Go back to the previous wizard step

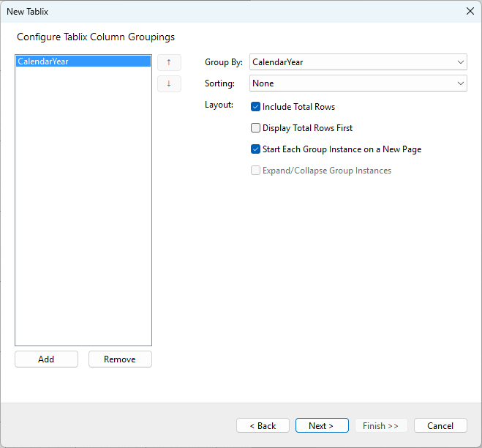[x=263, y=425]
